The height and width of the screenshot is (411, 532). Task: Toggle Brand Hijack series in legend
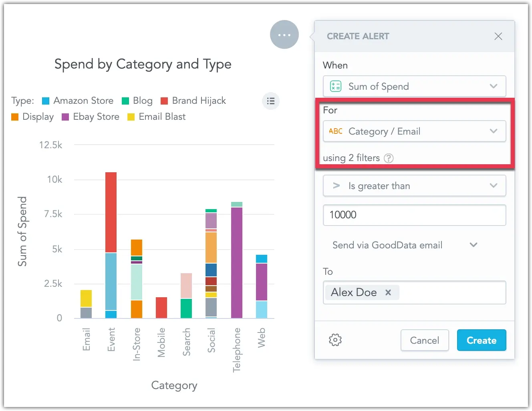pos(193,101)
